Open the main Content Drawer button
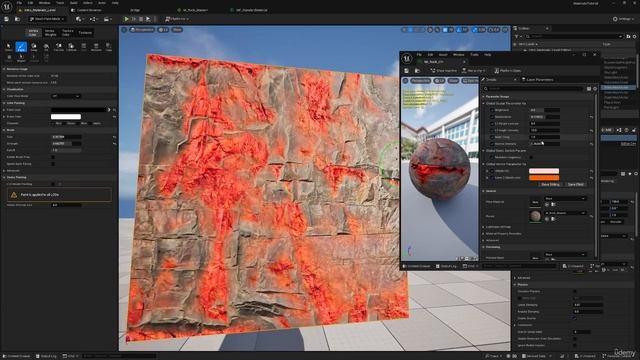The width and height of the screenshot is (640, 360). [x=16, y=356]
